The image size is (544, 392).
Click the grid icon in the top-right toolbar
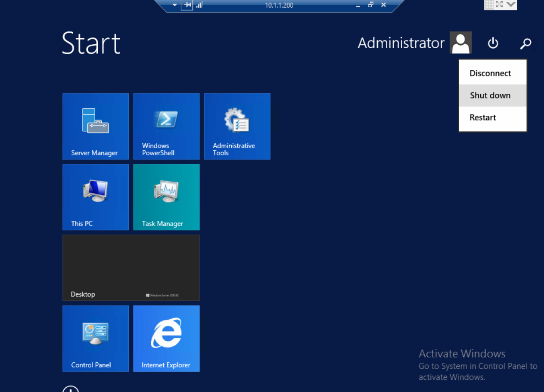489,5
